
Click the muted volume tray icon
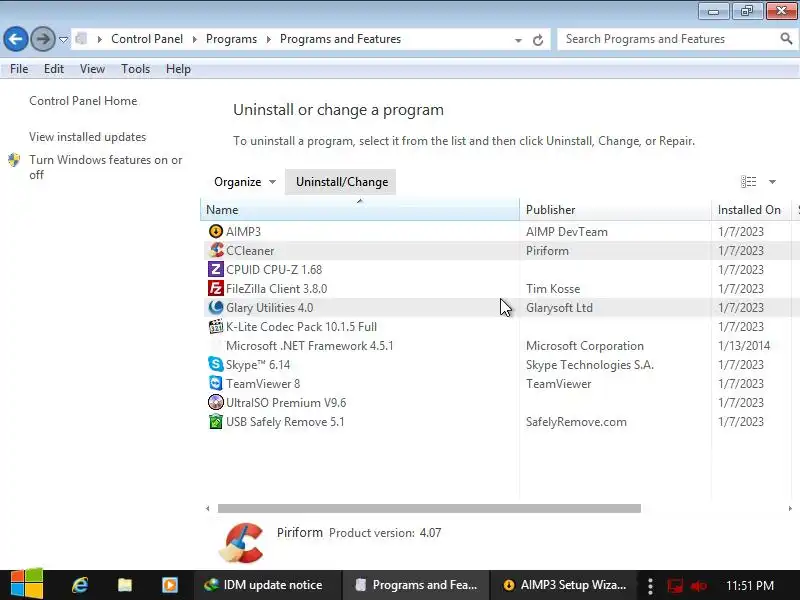click(698, 585)
